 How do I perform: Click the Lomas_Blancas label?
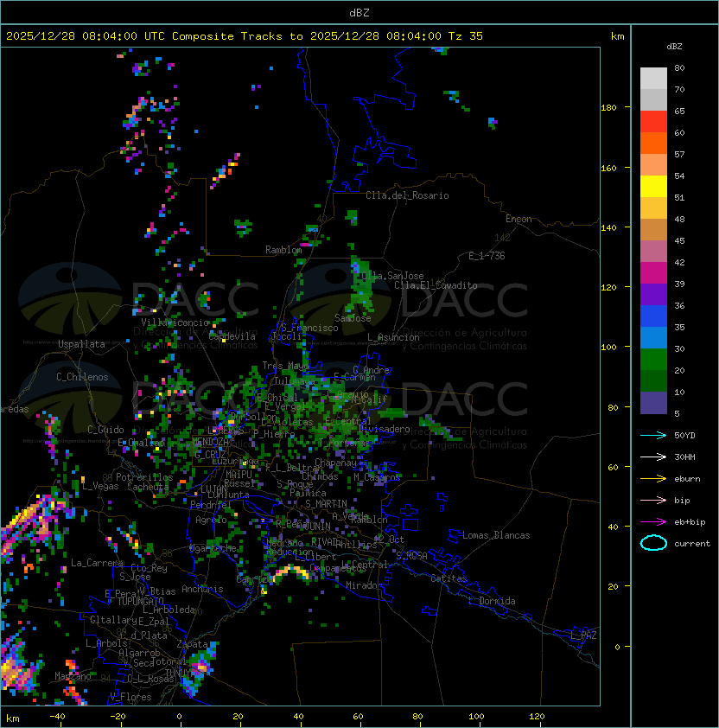(x=496, y=535)
